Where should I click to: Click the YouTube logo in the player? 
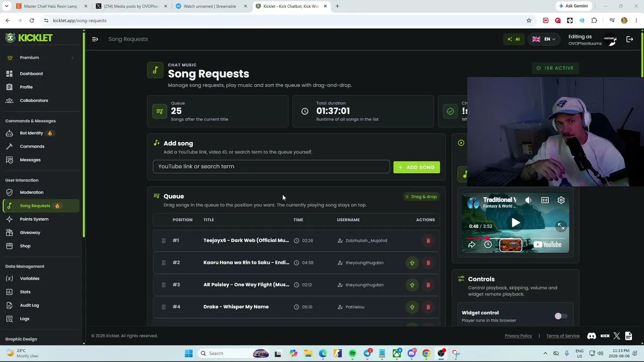(x=547, y=245)
